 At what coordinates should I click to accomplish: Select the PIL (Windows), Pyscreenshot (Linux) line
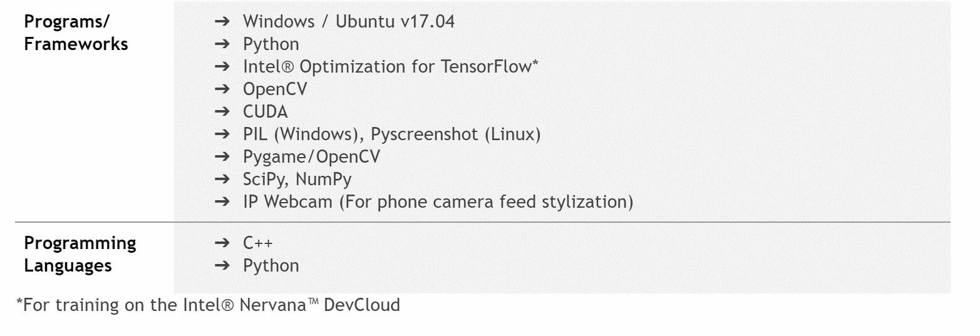391,134
